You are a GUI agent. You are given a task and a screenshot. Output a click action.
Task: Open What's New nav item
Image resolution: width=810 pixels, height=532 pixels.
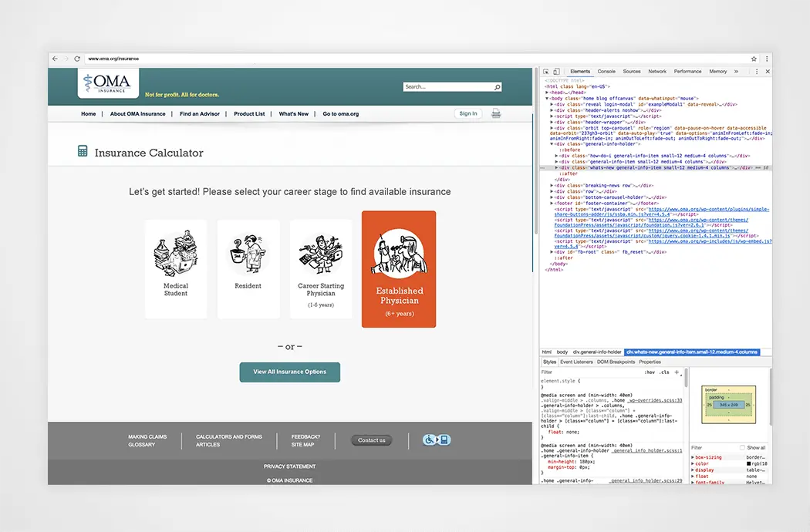293,113
